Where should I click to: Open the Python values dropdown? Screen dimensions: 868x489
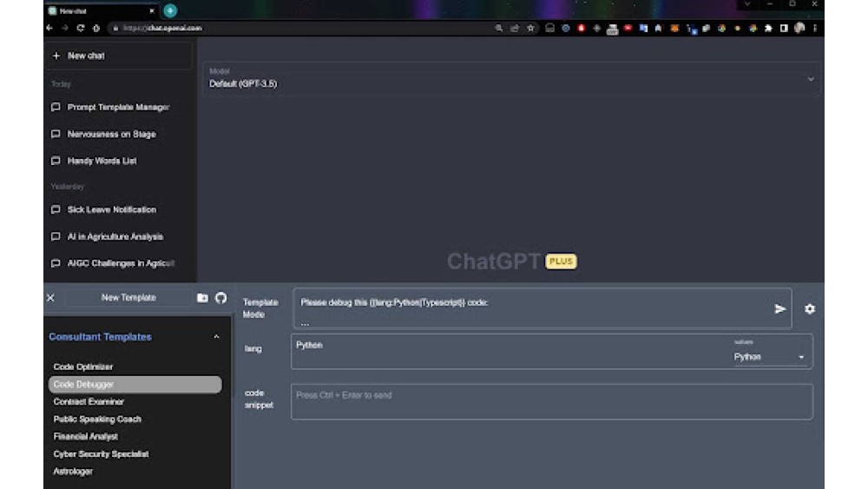coord(769,357)
